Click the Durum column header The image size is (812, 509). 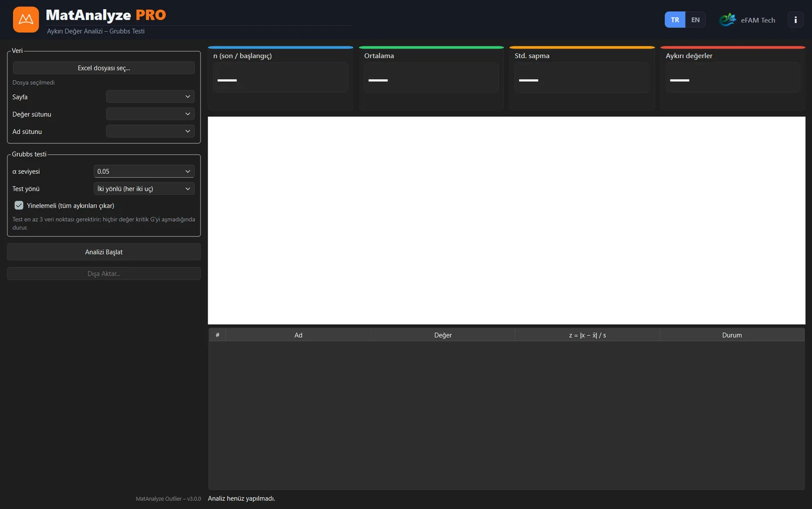[732, 335]
